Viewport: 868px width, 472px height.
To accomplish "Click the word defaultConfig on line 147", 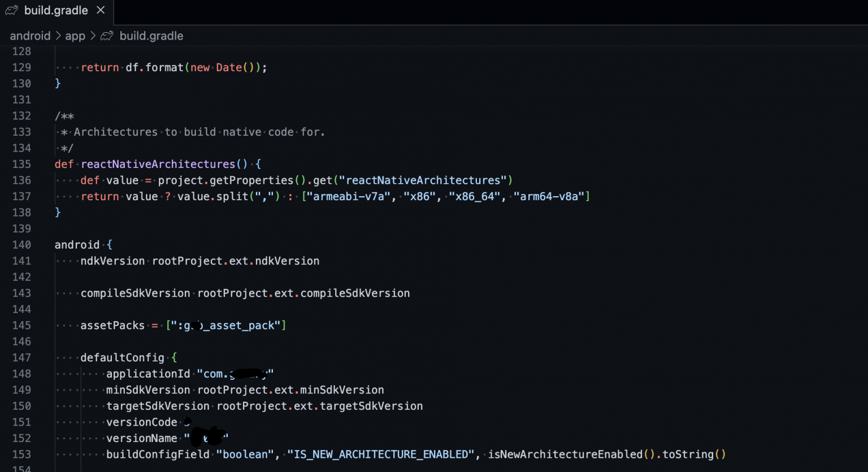I will coord(122,357).
